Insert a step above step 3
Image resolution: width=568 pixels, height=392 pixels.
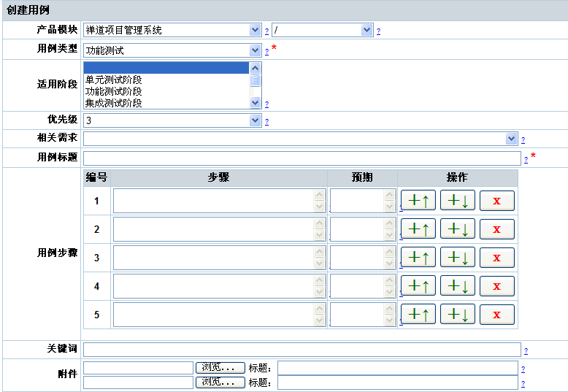[x=418, y=257]
